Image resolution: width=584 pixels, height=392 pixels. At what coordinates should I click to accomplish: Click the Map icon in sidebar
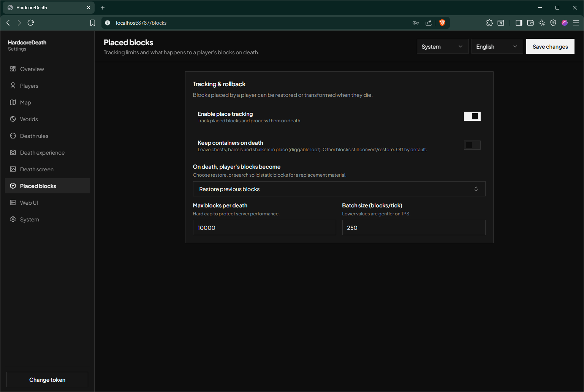13,102
